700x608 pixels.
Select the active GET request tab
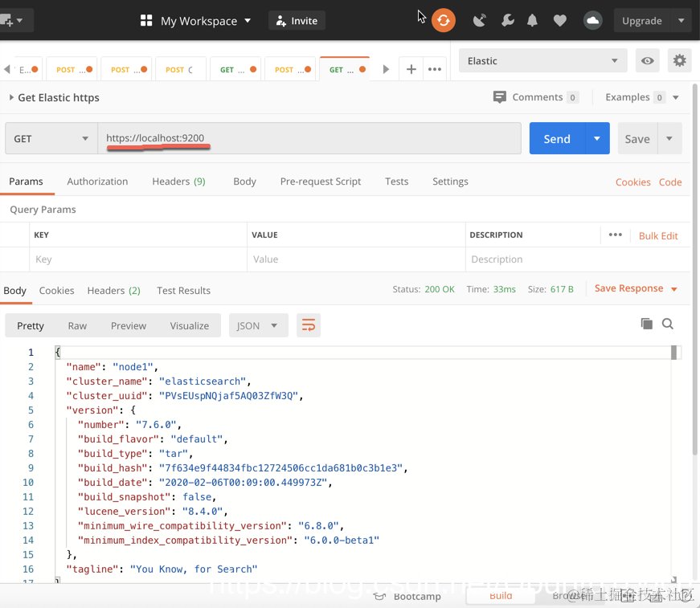pos(344,69)
